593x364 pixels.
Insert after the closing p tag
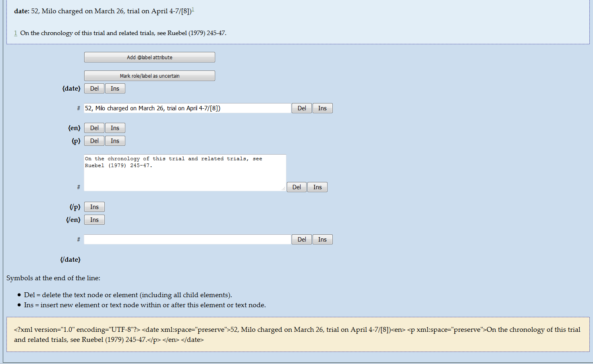tap(94, 207)
